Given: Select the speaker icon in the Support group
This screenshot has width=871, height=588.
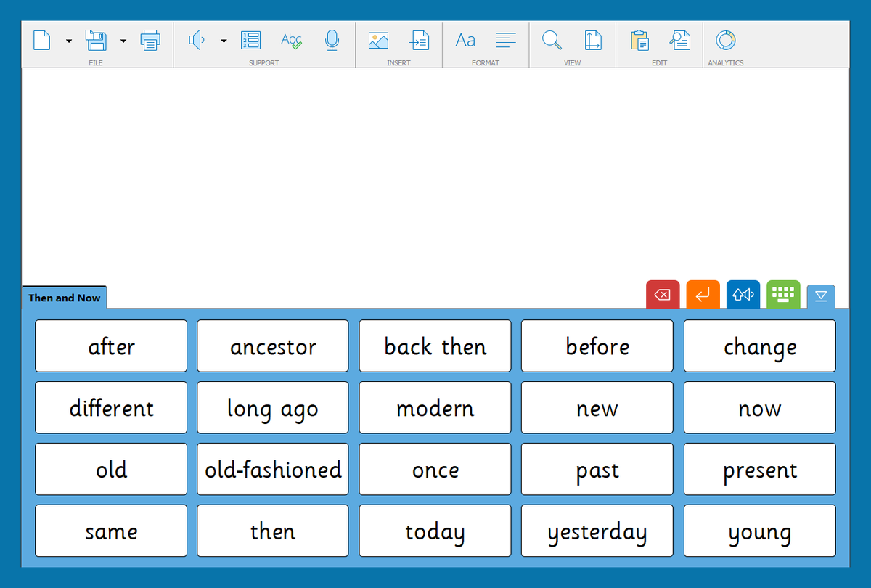Looking at the screenshot, I should 197,40.
